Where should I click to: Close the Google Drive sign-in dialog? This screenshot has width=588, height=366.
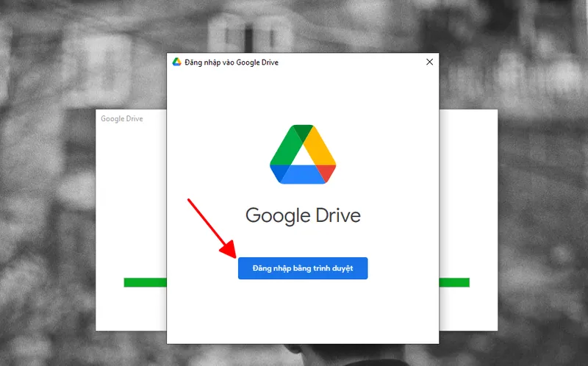click(429, 62)
